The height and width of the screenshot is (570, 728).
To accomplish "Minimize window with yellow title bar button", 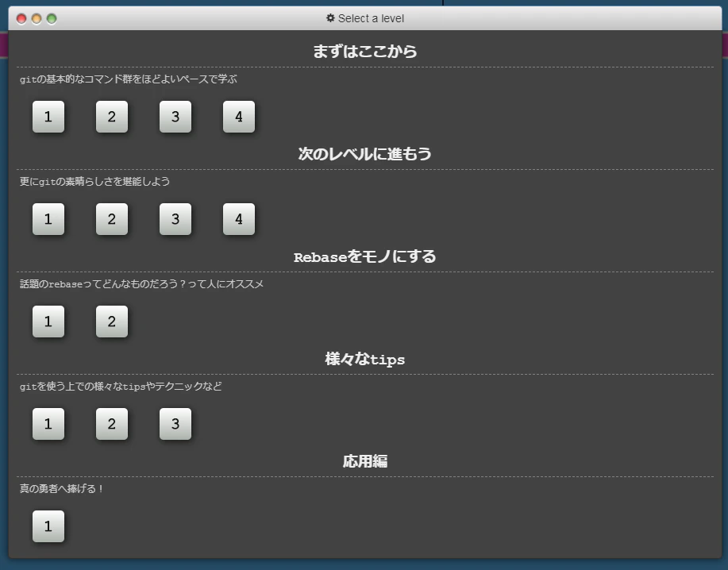I will [37, 19].
